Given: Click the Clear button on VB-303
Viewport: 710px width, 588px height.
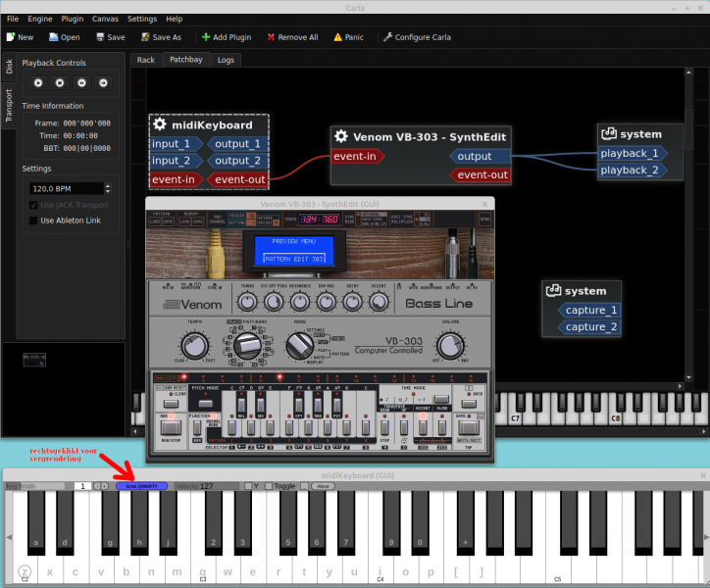Looking at the screenshot, I should pos(172,404).
